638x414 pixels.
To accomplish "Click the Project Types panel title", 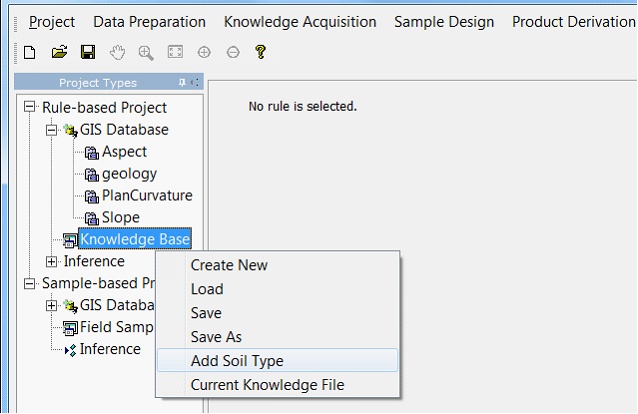I will coord(98,83).
